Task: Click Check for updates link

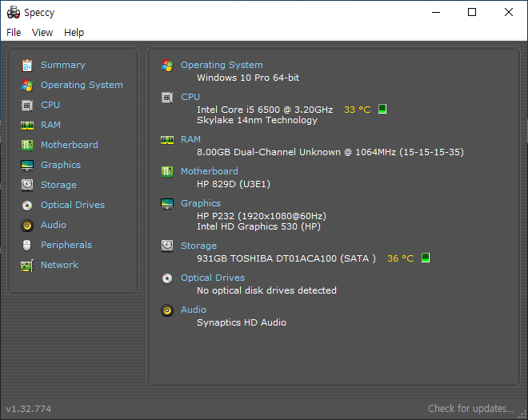Action: coord(470,409)
